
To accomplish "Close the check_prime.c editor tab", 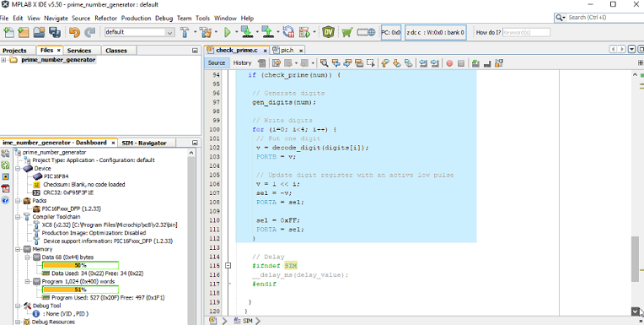I will 266,51.
